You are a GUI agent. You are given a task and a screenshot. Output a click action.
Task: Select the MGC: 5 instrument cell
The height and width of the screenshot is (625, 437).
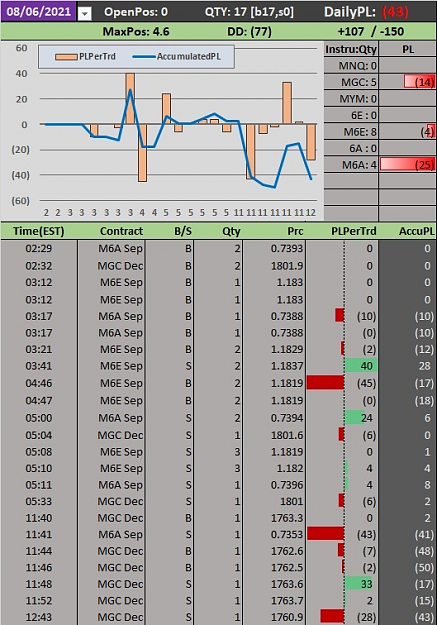[351, 82]
